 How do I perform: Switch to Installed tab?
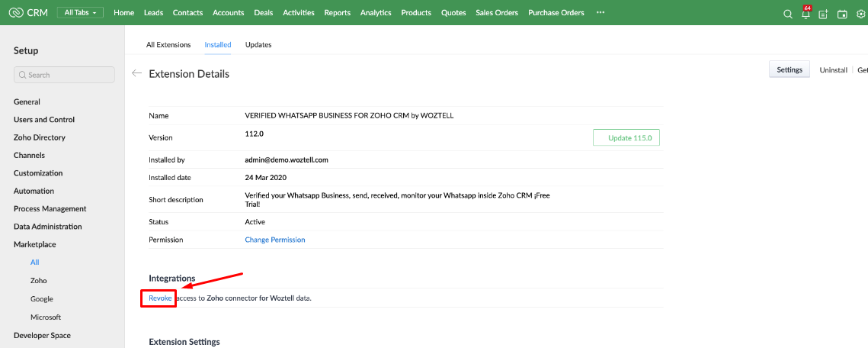[217, 45]
